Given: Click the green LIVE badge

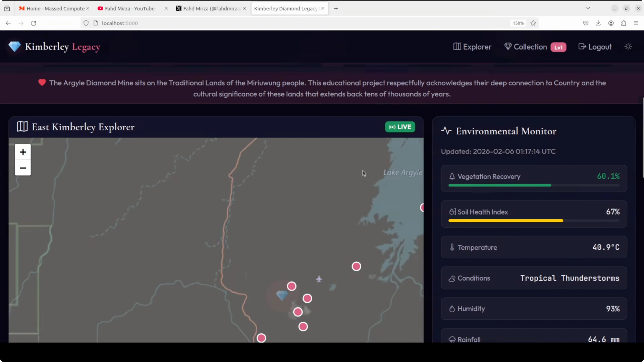Looking at the screenshot, I should tap(400, 127).
